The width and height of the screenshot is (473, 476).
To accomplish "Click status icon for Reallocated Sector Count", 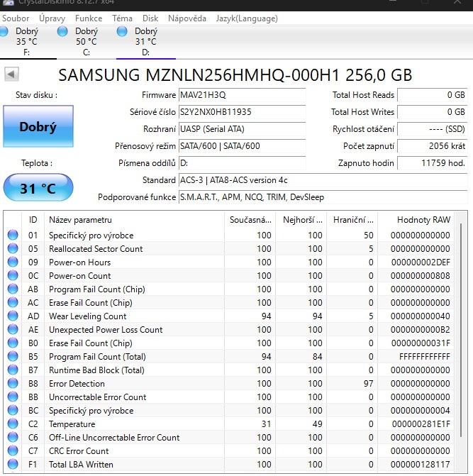I will (13, 248).
